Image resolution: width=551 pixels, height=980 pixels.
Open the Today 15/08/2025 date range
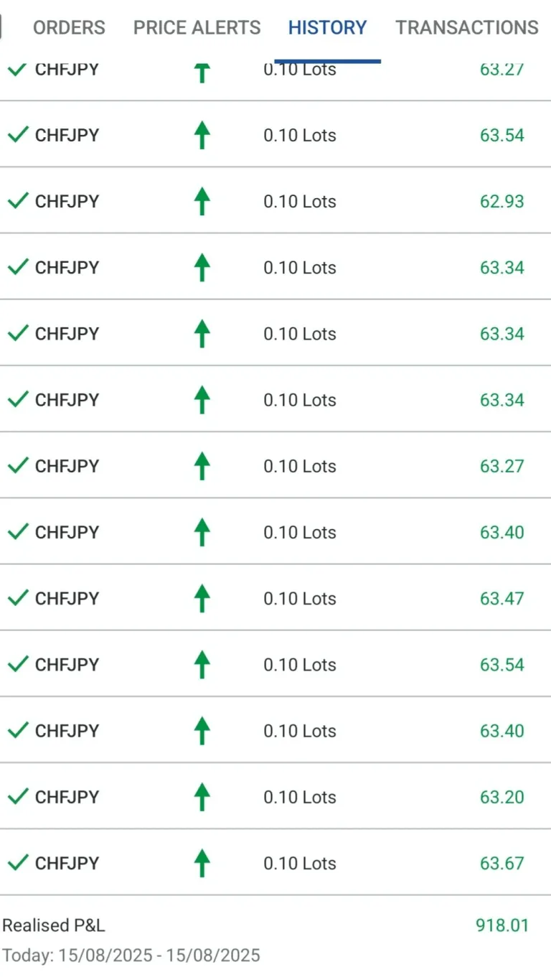(131, 956)
